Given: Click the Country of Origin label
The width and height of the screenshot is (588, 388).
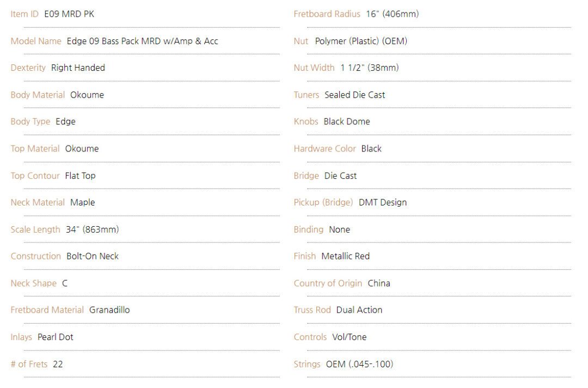Looking at the screenshot, I should point(328,283).
